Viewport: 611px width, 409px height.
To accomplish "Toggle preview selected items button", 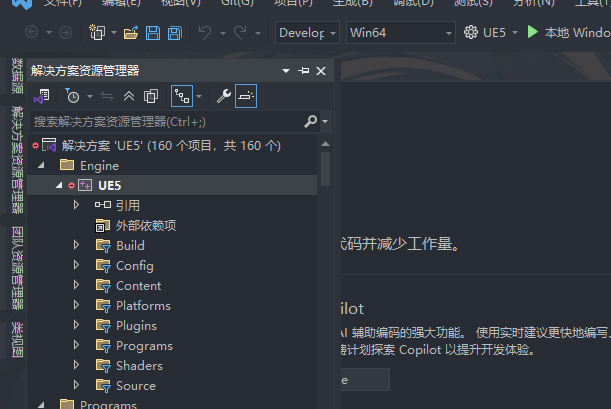I will [x=246, y=96].
